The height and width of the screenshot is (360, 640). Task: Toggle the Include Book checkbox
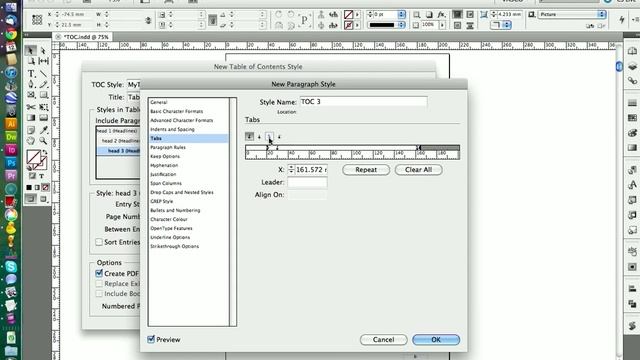point(99,293)
